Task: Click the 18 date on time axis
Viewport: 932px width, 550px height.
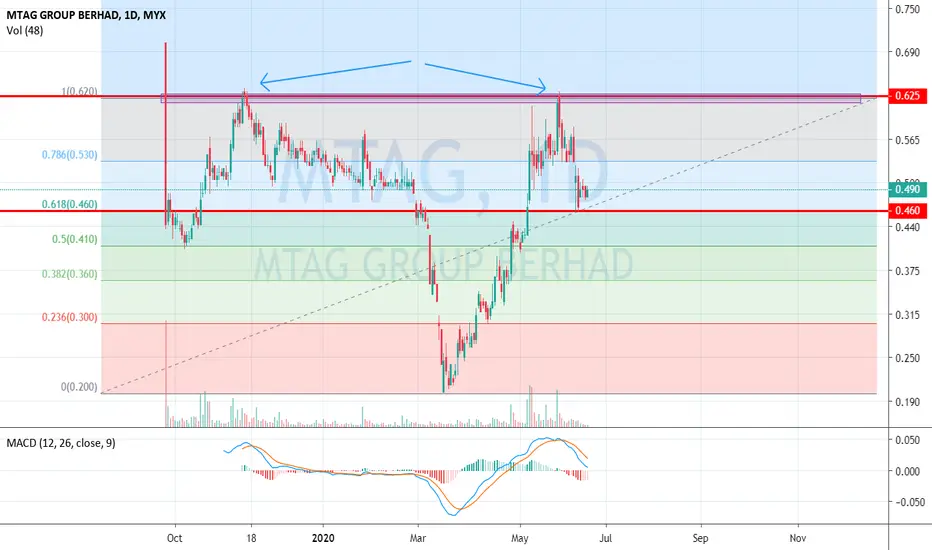Action: (x=251, y=538)
